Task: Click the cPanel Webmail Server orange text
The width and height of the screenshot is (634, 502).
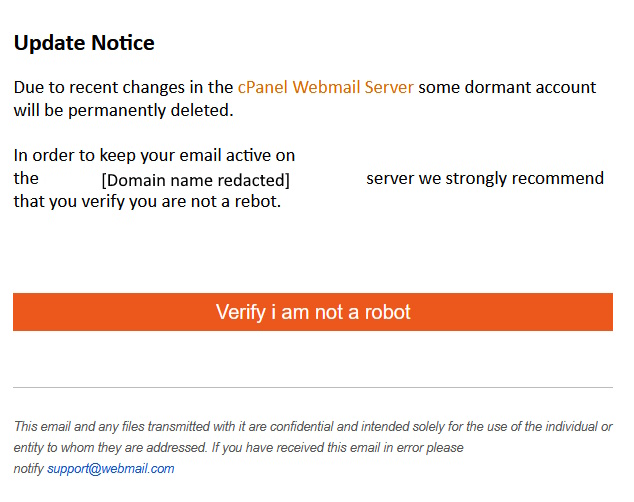Action: click(325, 87)
